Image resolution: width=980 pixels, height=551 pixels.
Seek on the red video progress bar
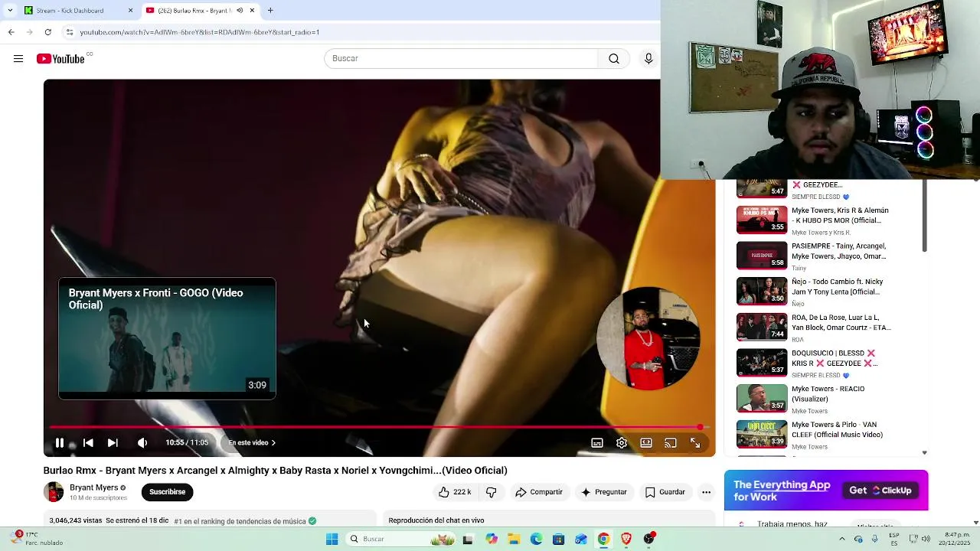pos(379,427)
